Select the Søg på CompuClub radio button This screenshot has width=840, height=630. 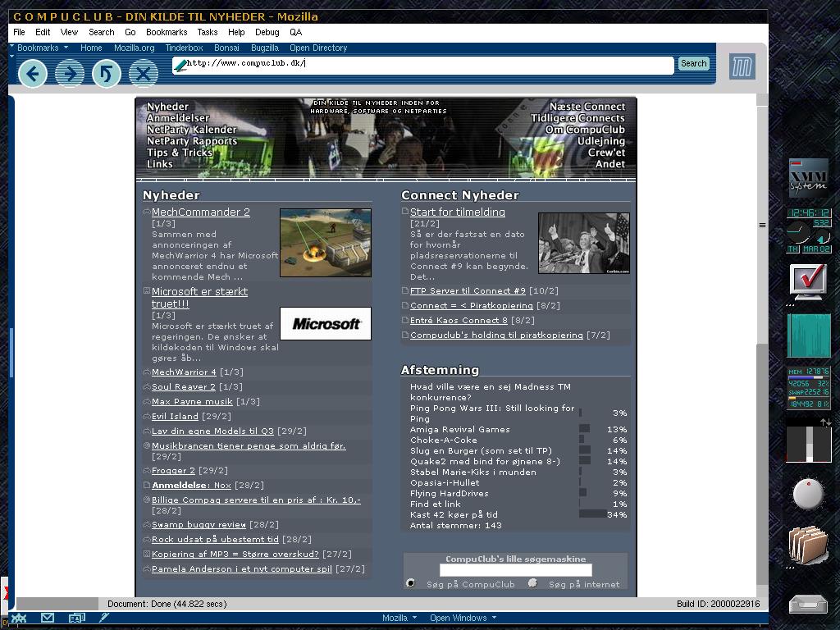pos(410,583)
